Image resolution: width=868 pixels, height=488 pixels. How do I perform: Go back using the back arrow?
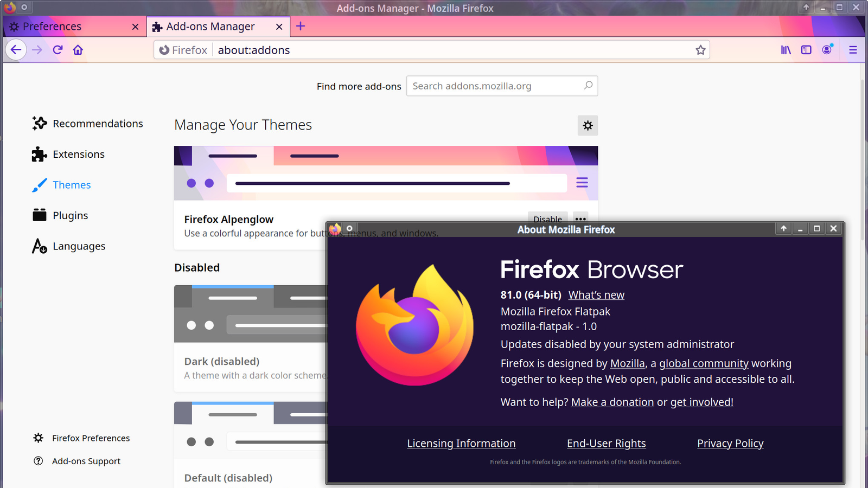pos(16,50)
